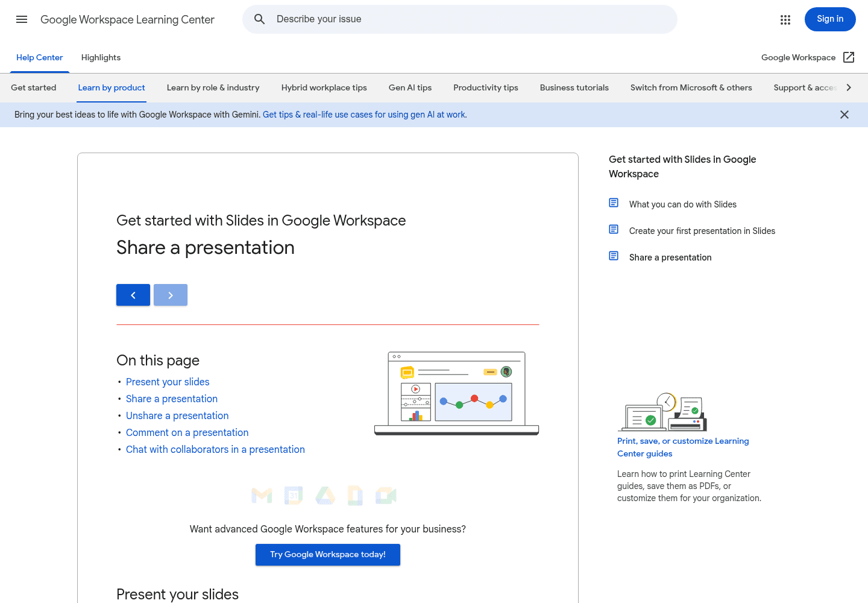Open the Google apps grid
The height and width of the screenshot is (603, 868).
tap(785, 20)
